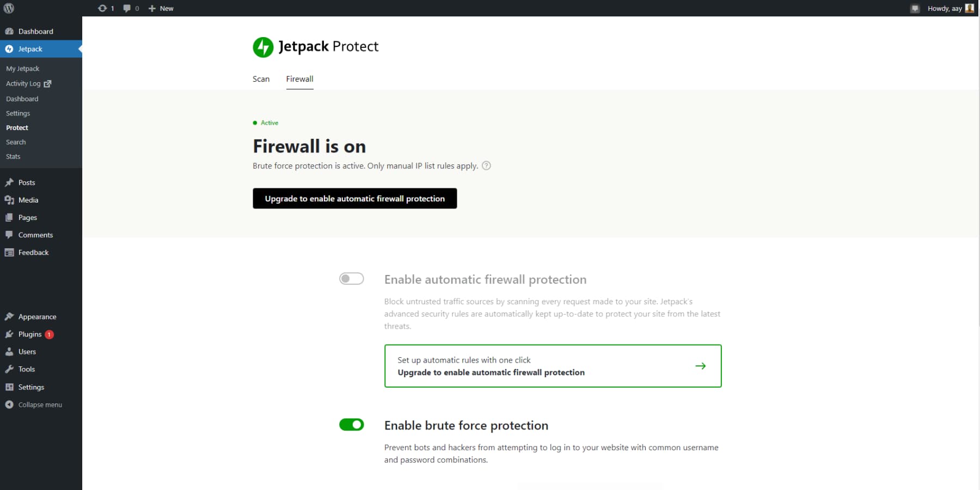The height and width of the screenshot is (490, 980).
Task: Toggle automatic firewall protection switch
Action: (351, 279)
